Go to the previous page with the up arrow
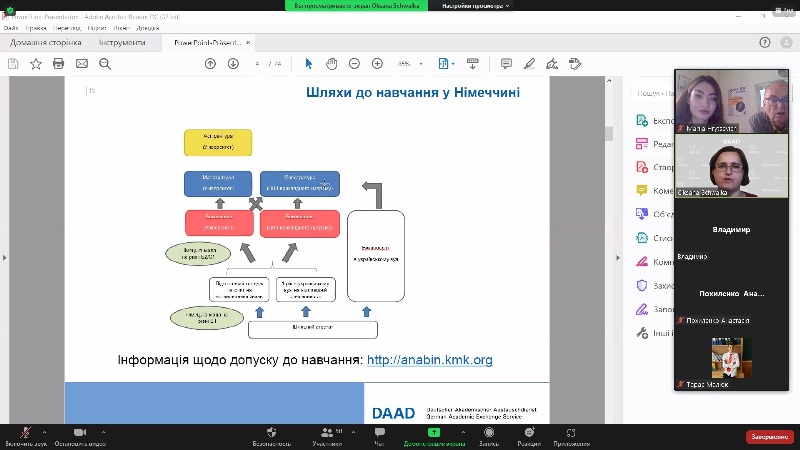Screen dimensions: 800x450 (210, 63)
